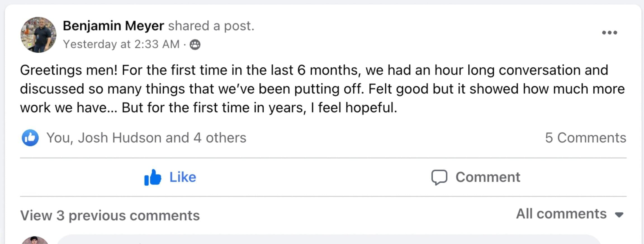Screen dimensions: 644x244
Task: Click the partially visible commenter avatar
Action: click(x=35, y=241)
